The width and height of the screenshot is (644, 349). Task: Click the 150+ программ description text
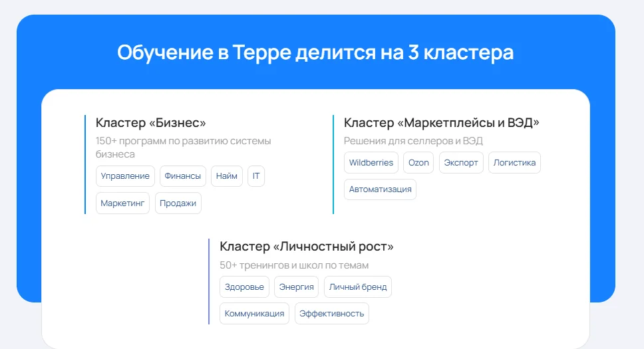click(x=183, y=148)
